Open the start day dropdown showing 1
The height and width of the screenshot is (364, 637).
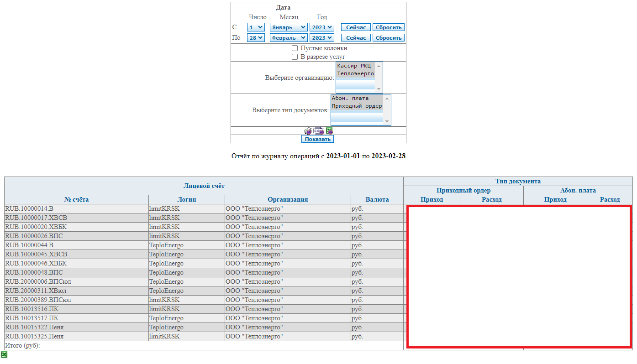(x=256, y=27)
